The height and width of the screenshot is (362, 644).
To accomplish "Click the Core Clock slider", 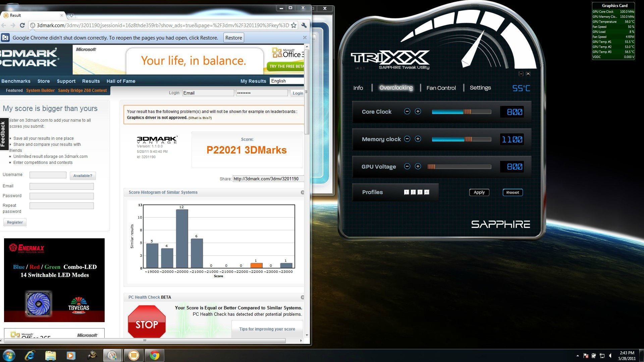I will point(461,112).
